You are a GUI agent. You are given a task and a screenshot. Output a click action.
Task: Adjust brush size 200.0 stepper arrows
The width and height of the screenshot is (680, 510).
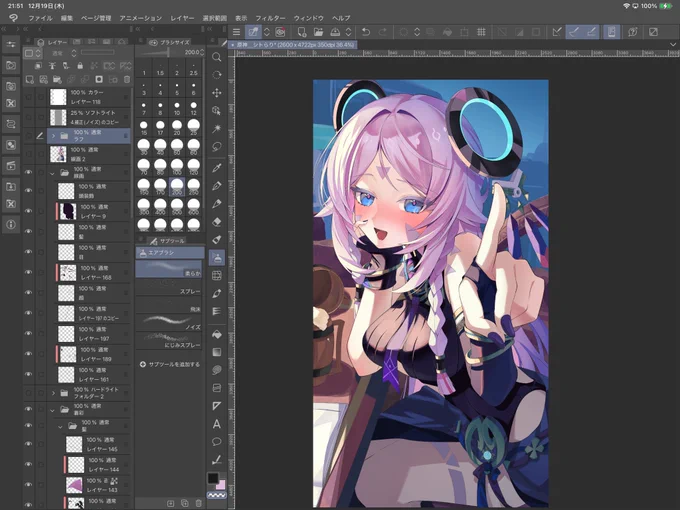[x=202, y=52]
